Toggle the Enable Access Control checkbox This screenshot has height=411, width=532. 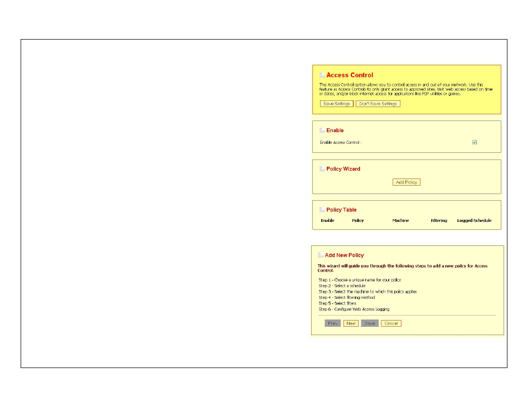[475, 142]
